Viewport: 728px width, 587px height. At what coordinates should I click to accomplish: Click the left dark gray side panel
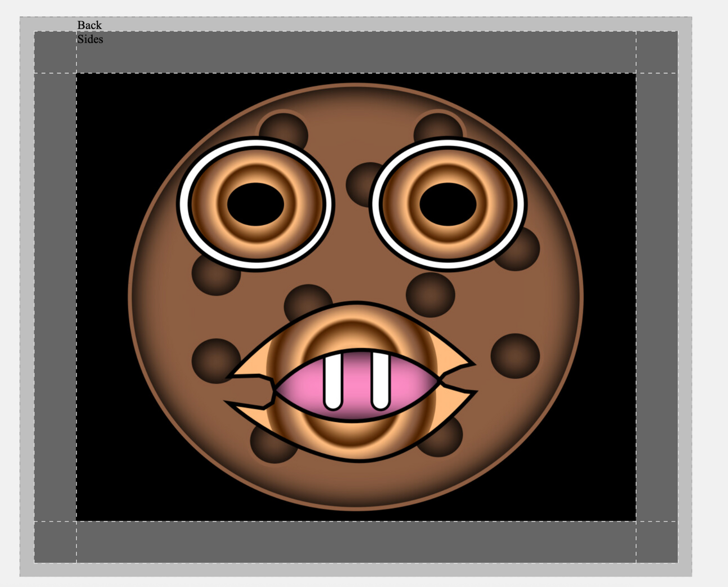pyautogui.click(x=55, y=297)
